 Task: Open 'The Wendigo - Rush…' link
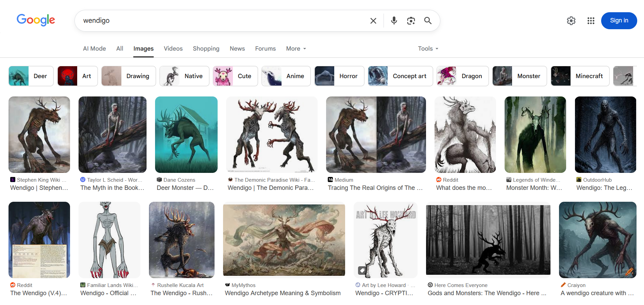[182, 293]
